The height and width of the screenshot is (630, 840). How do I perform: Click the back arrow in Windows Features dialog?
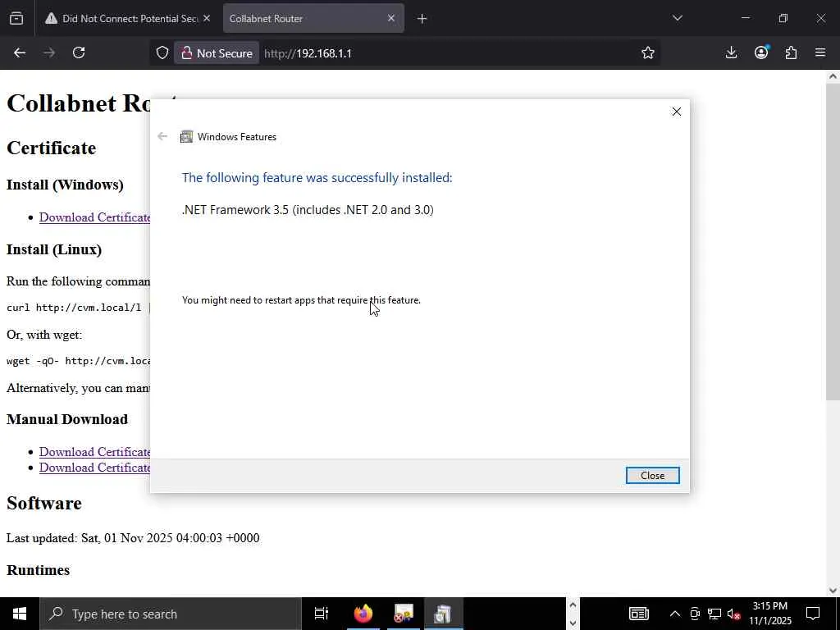162,137
